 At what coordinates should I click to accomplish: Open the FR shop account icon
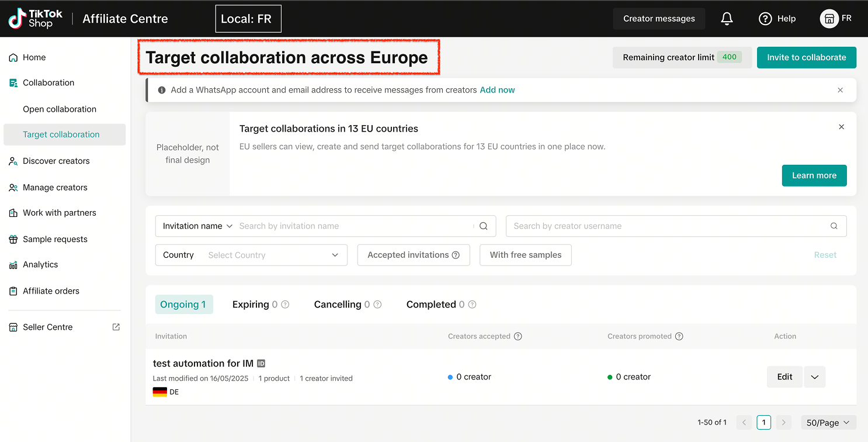[829, 19]
